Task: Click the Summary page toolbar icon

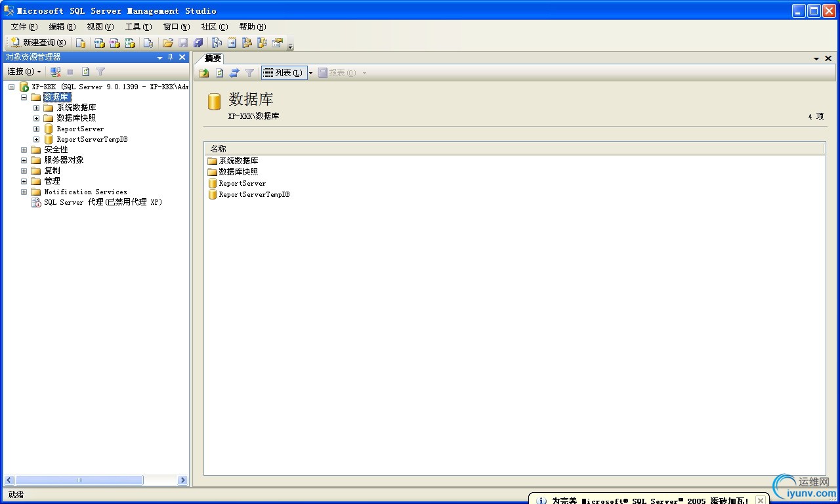Action: pos(232,43)
